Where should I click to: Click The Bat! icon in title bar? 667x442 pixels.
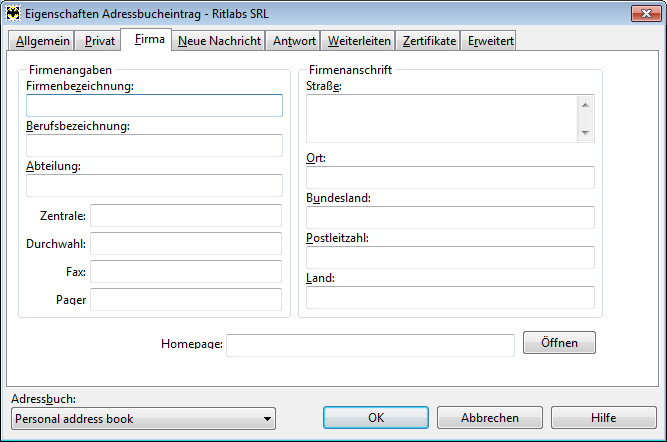pos(13,14)
